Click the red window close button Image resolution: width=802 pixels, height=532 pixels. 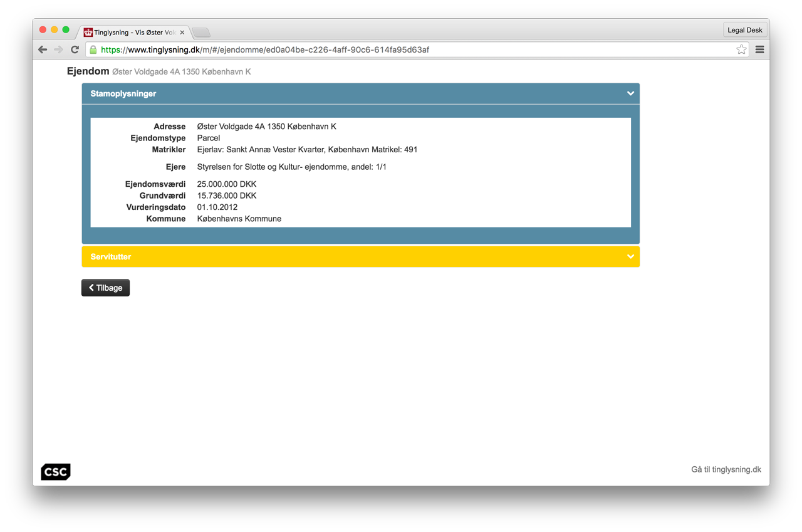point(43,29)
